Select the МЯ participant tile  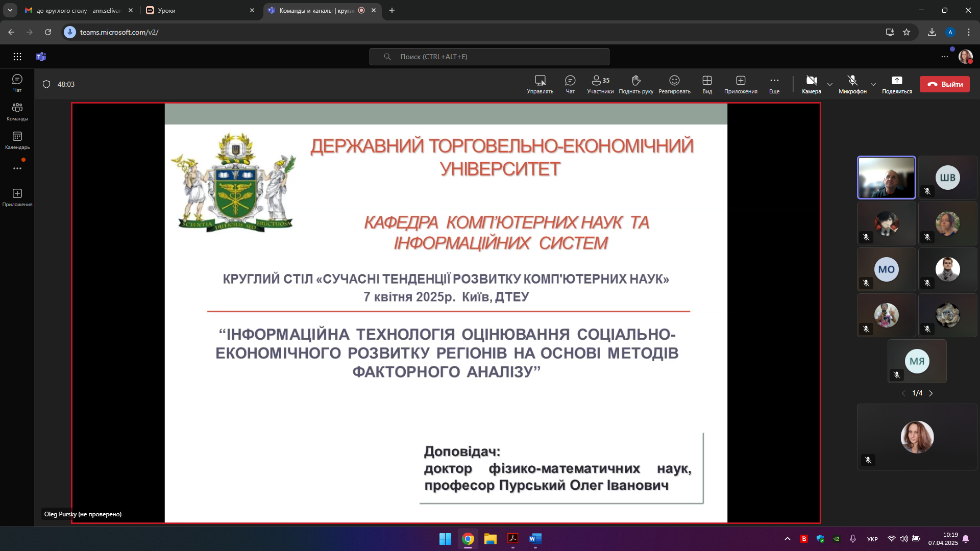(x=917, y=361)
